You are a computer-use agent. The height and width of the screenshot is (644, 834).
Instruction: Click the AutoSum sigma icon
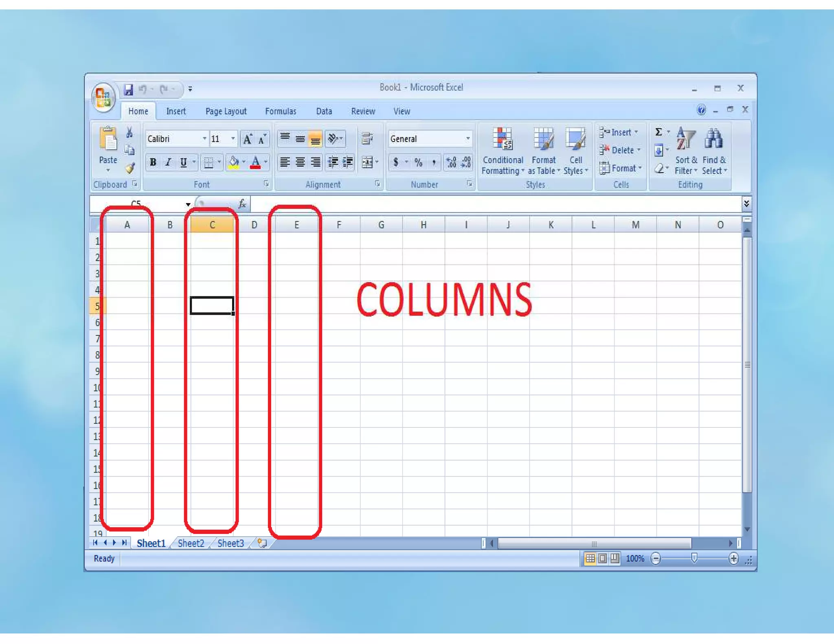[658, 132]
